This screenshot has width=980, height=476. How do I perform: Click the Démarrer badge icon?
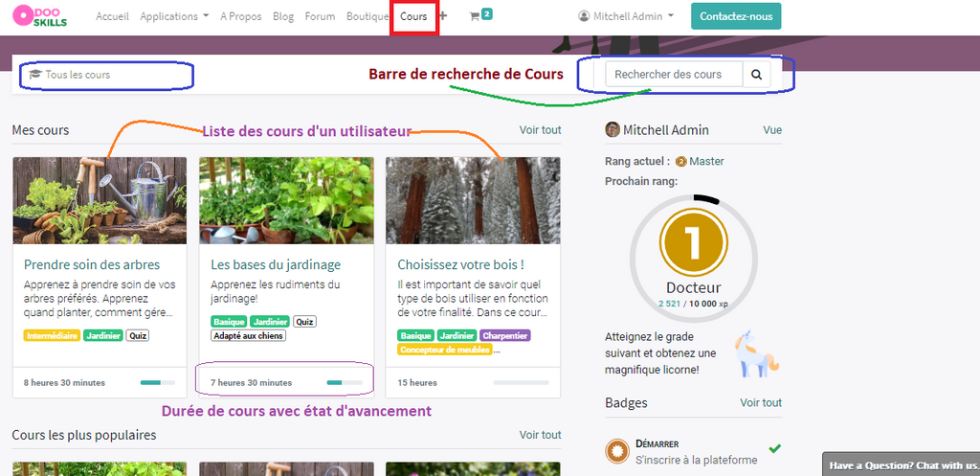(x=617, y=451)
